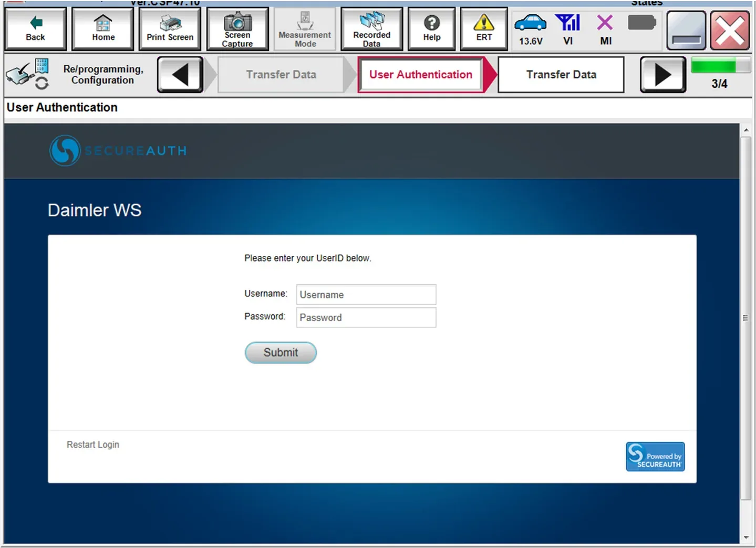Open the Help button
The width and height of the screenshot is (756, 548).
[432, 29]
